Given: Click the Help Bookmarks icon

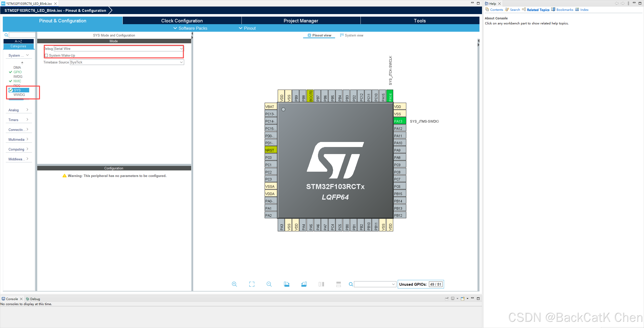Looking at the screenshot, I should click(553, 10).
